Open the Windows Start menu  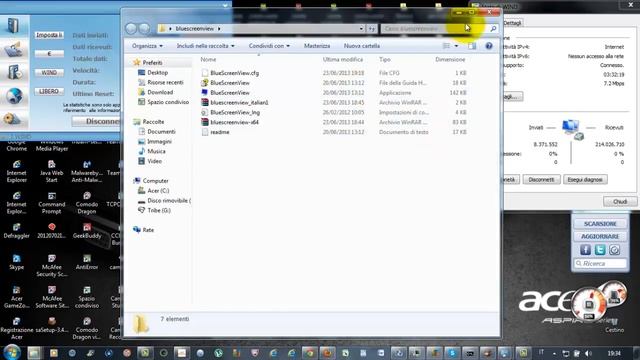pos(12,352)
